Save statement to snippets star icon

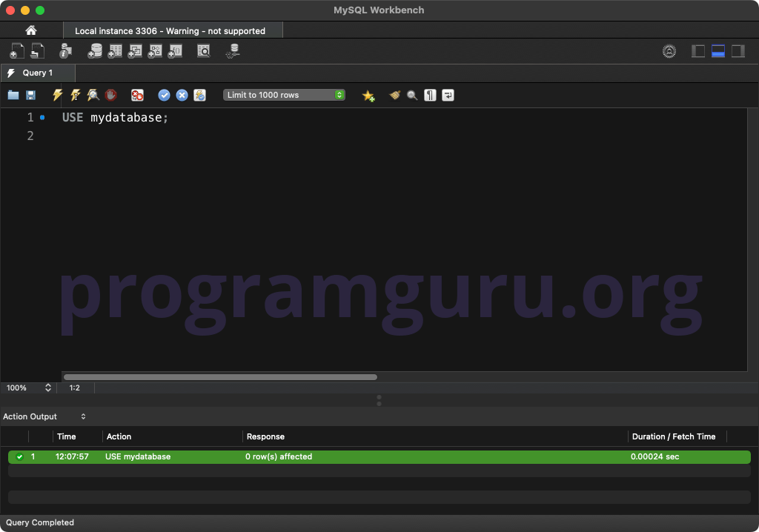pos(368,96)
